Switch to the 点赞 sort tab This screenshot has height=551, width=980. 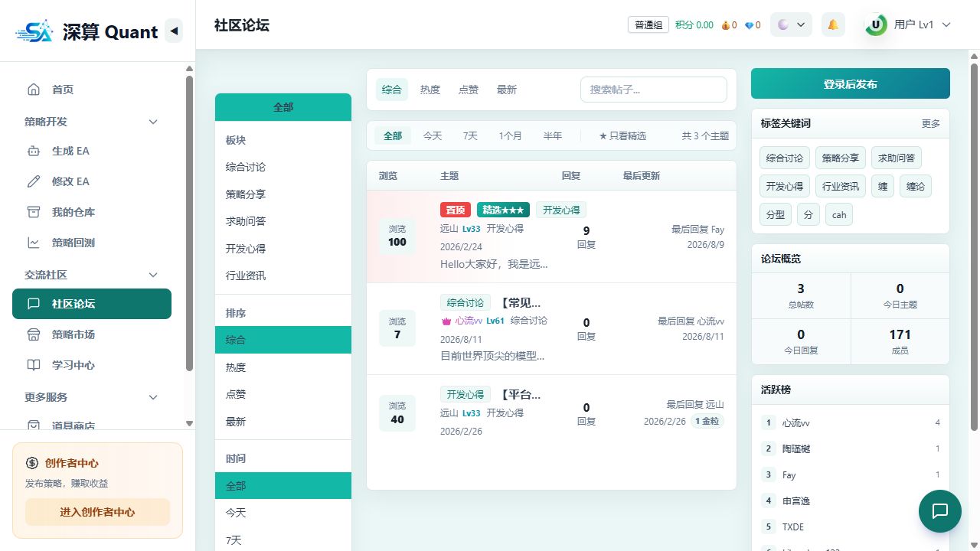469,90
